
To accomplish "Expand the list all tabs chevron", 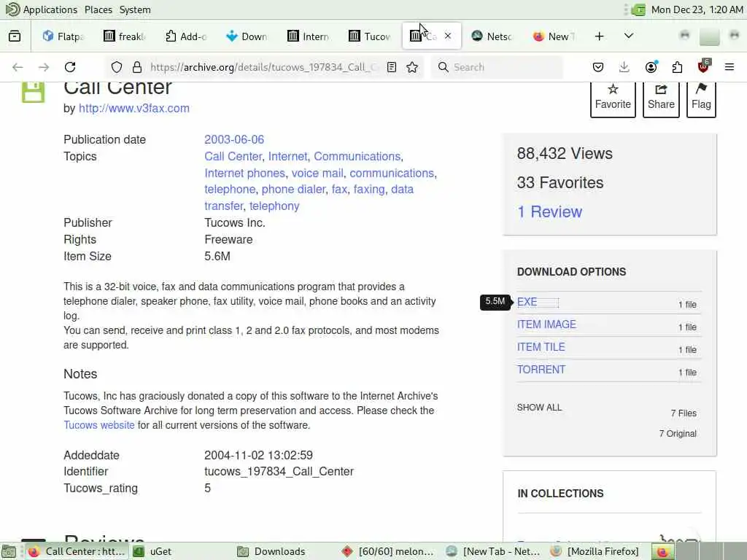I will click(629, 36).
